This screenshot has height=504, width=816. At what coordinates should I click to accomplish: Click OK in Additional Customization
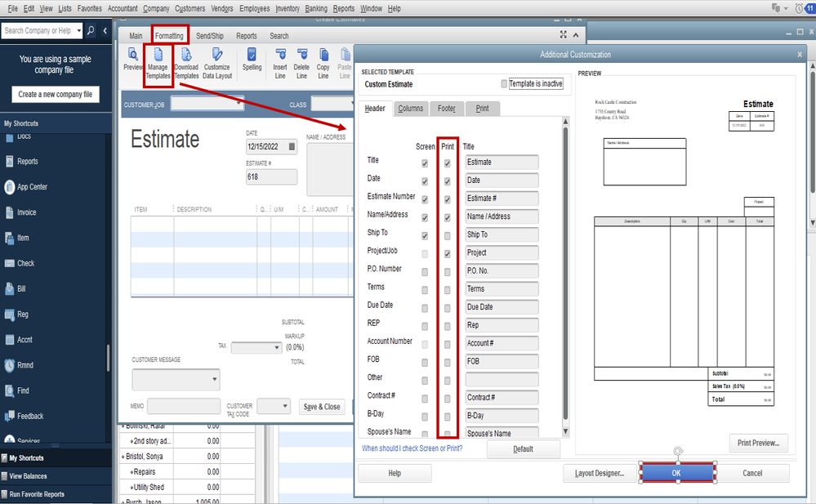click(x=676, y=473)
